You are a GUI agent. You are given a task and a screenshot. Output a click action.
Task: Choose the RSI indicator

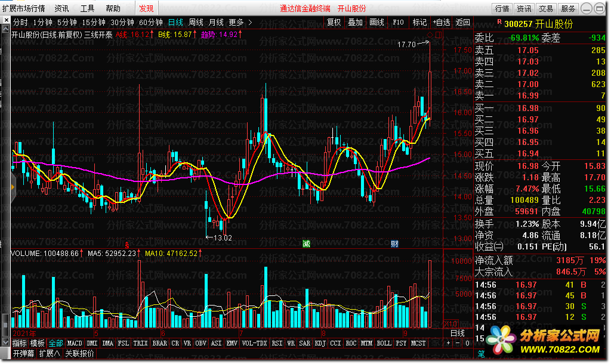pos(277,343)
